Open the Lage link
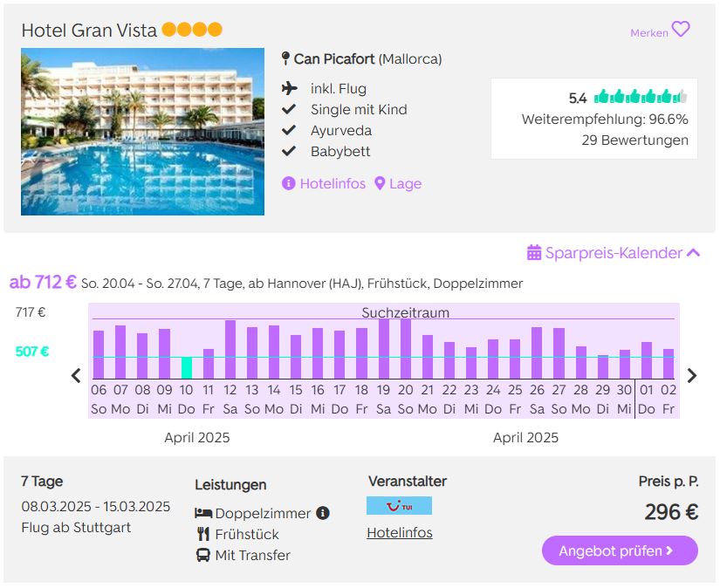 click(x=406, y=183)
